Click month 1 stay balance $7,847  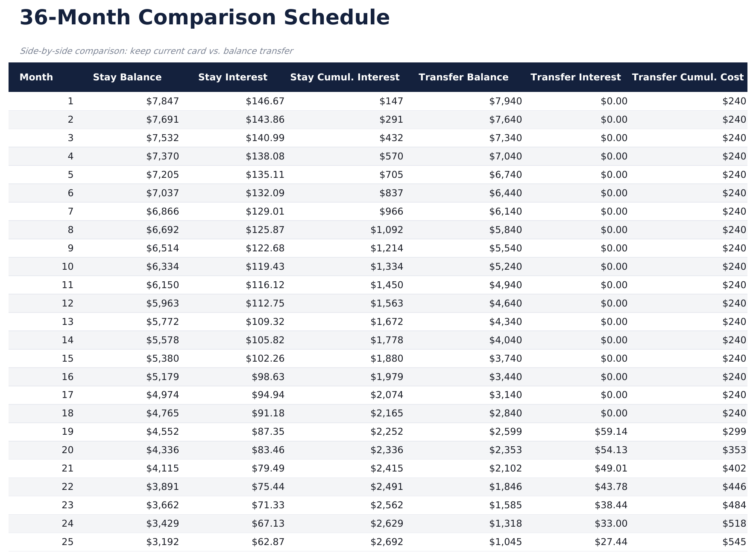pos(163,101)
